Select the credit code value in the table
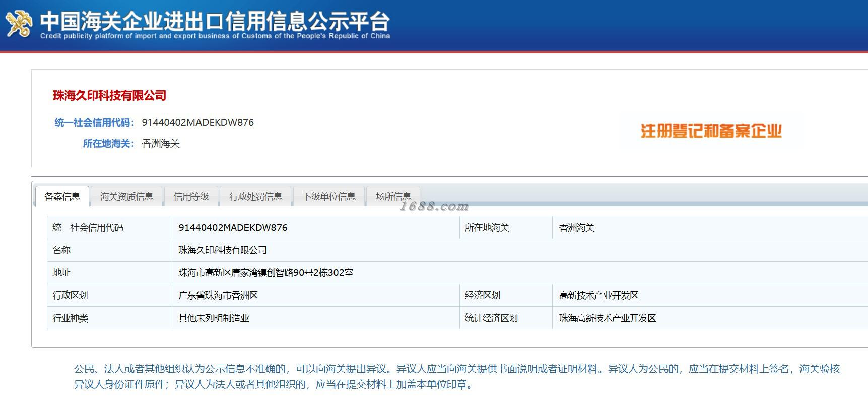 click(x=233, y=227)
